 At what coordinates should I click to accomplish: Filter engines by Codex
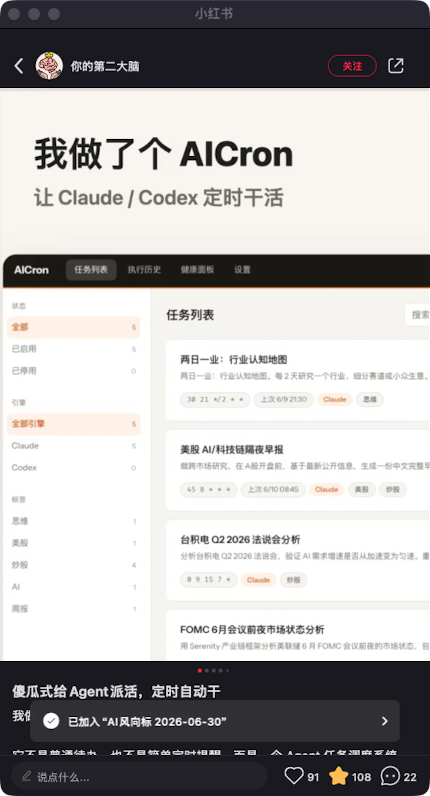point(74,468)
